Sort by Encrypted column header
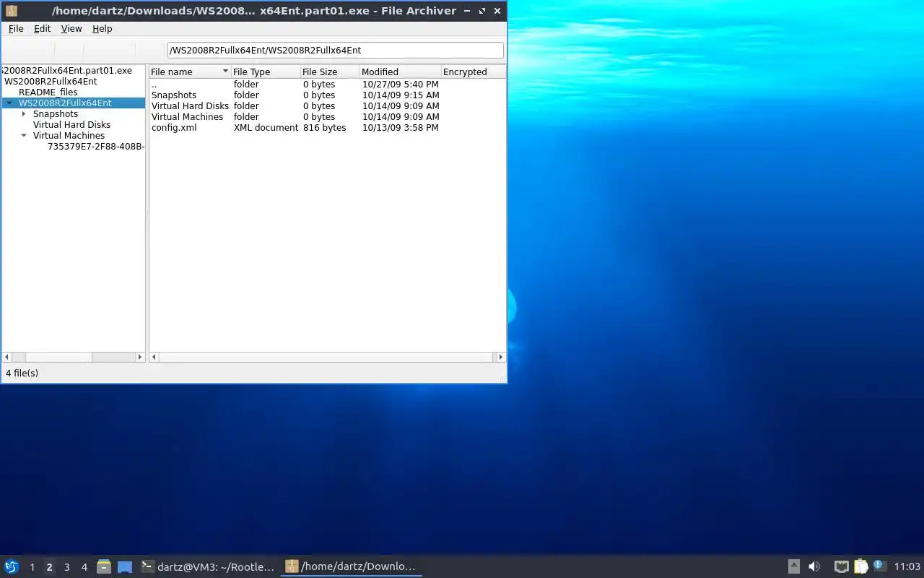Image resolution: width=924 pixels, height=578 pixels. point(473,72)
